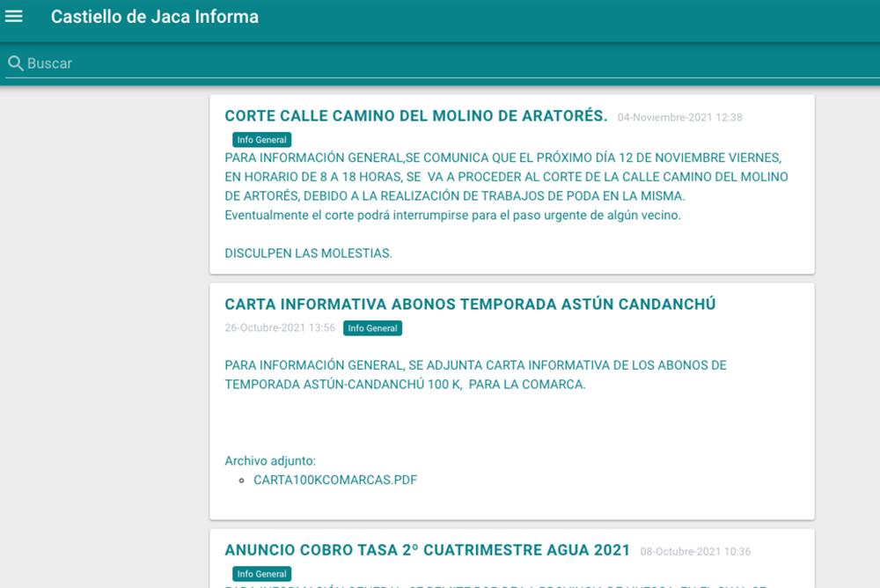Download the CARTA100KCOMARCAS.PDF attachment
The height and width of the screenshot is (588, 880).
pos(335,481)
